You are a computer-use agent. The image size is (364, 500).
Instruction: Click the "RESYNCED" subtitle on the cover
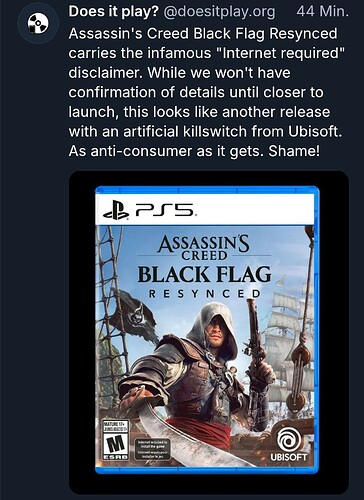click(x=204, y=294)
